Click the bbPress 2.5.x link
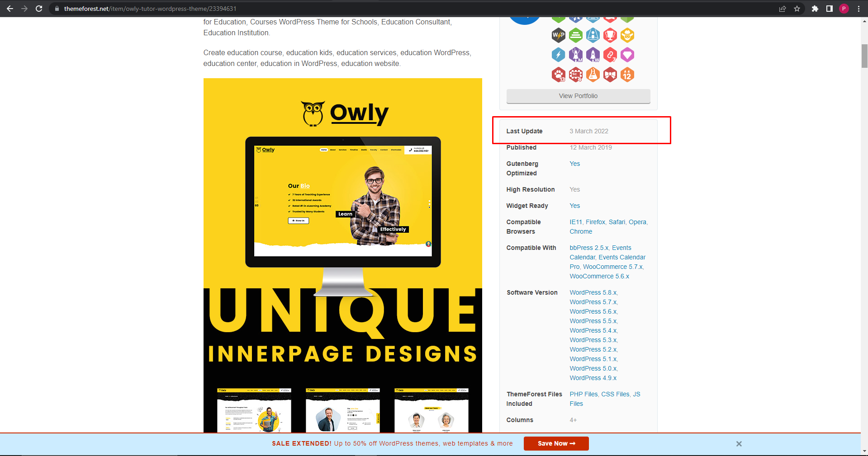Viewport: 868px width, 456px height. (x=589, y=248)
